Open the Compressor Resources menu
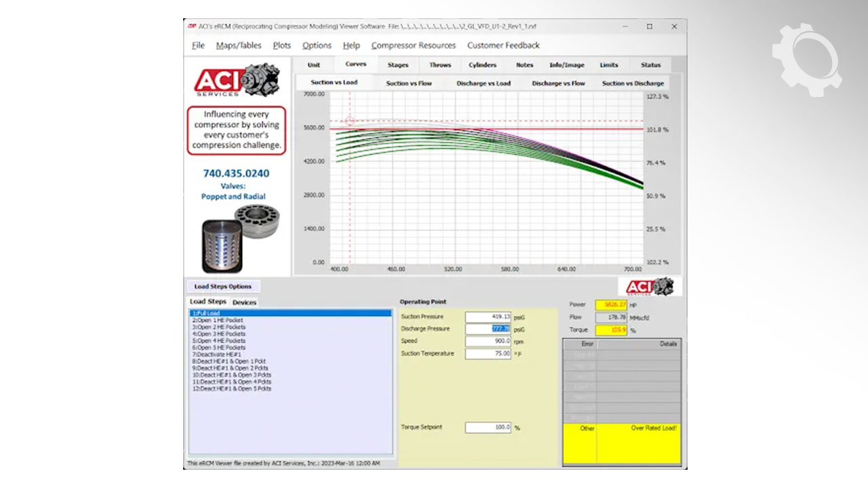This screenshot has width=868, height=488. pyautogui.click(x=413, y=45)
